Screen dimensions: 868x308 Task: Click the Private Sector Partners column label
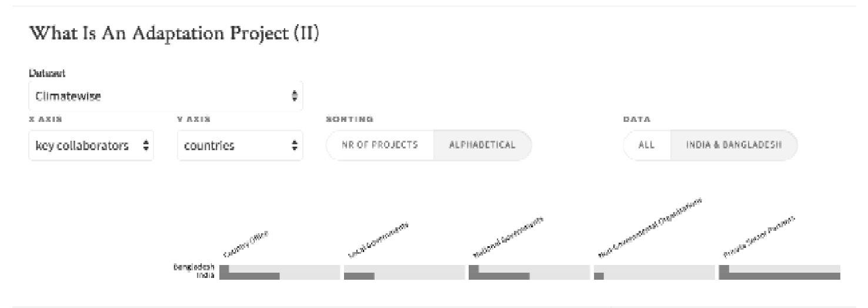pyautogui.click(x=759, y=238)
